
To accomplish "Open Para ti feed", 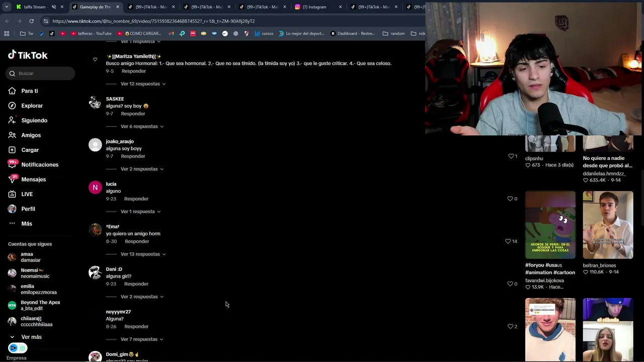I will click(x=29, y=91).
